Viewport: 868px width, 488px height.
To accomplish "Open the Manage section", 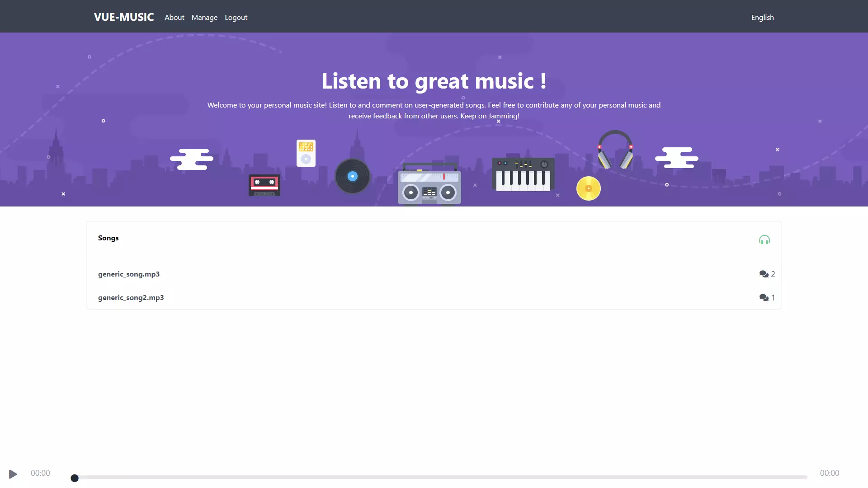I will (x=204, y=17).
